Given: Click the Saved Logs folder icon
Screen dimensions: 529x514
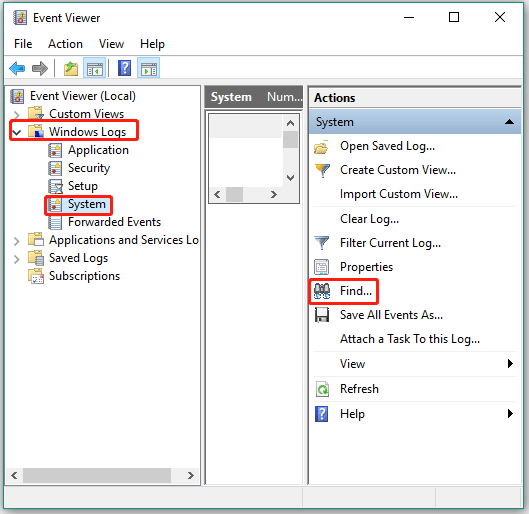Looking at the screenshot, I should 36,258.
